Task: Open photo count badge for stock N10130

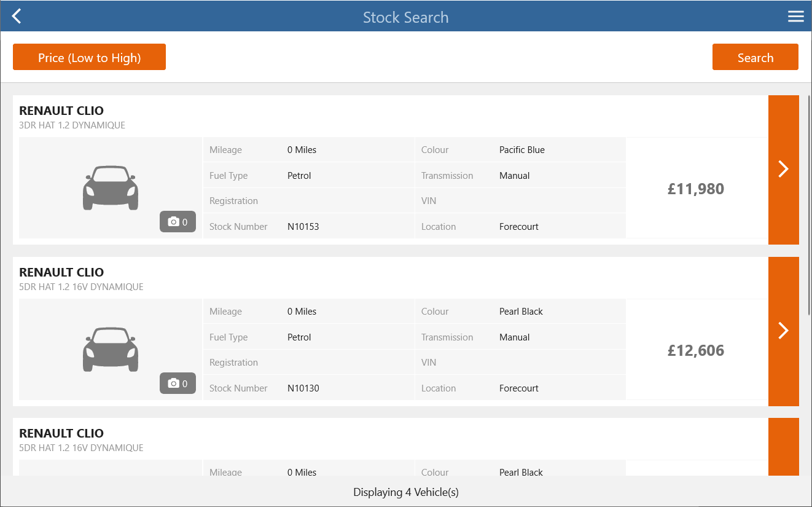Action: (178, 383)
